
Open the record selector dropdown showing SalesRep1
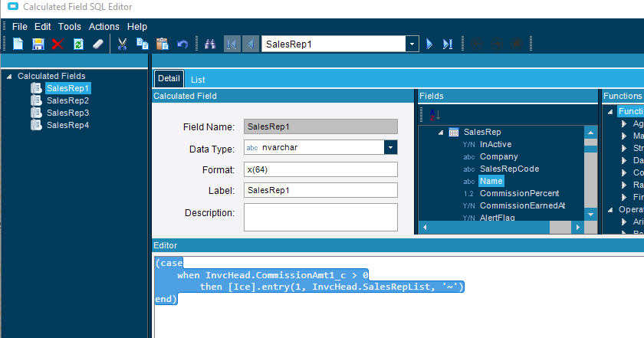(x=412, y=44)
